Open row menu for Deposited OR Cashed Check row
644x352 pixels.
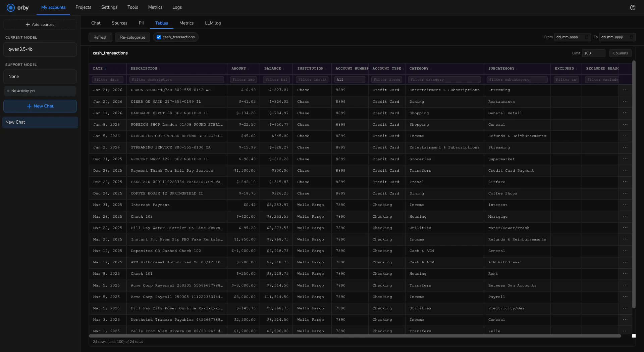click(x=625, y=251)
